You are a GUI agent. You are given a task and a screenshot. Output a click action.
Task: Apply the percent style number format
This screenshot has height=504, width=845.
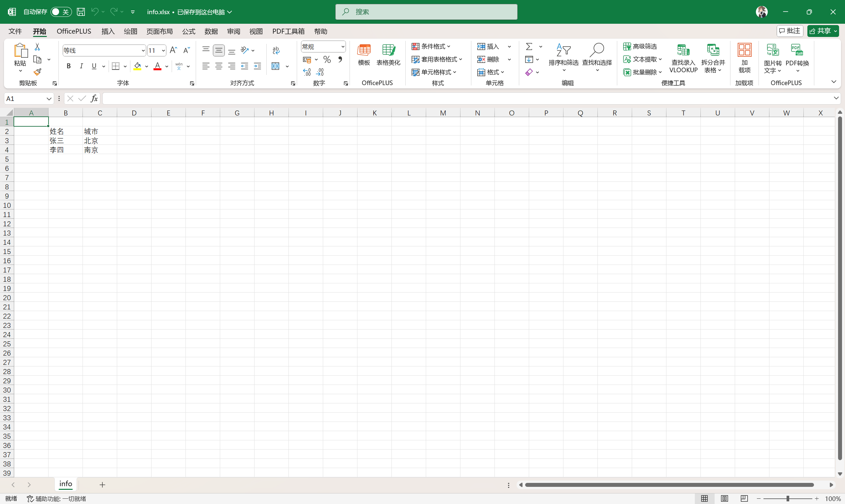[327, 60]
